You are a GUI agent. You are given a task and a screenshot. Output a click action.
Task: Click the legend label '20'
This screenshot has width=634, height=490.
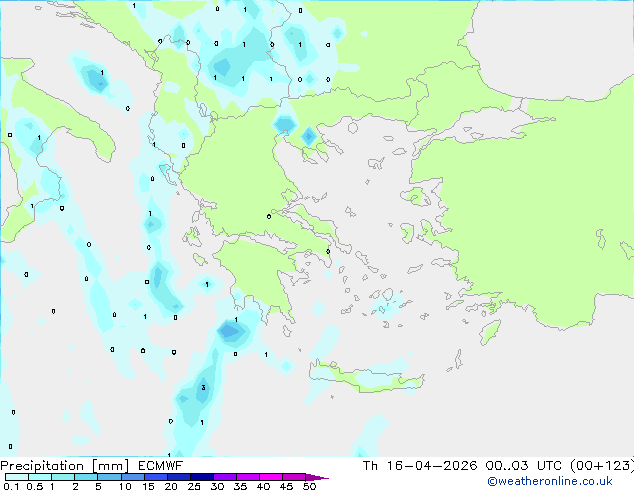pos(171,486)
